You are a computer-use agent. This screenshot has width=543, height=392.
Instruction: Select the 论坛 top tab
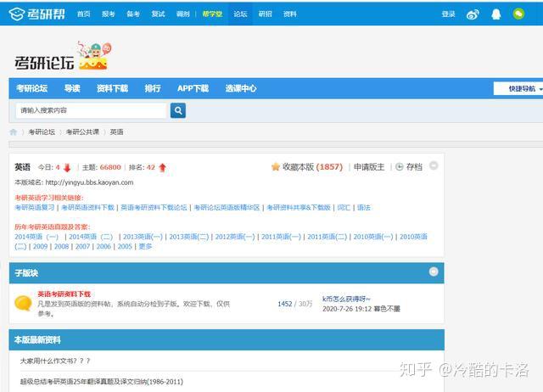(240, 14)
